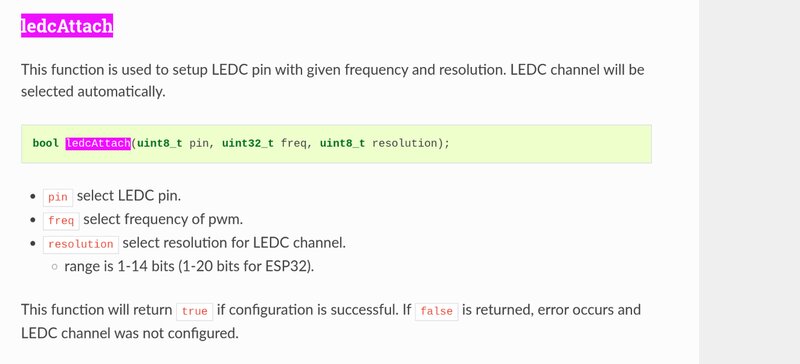The width and height of the screenshot is (800, 364).
Task: Click the bool keyword in the code
Action: 46,143
